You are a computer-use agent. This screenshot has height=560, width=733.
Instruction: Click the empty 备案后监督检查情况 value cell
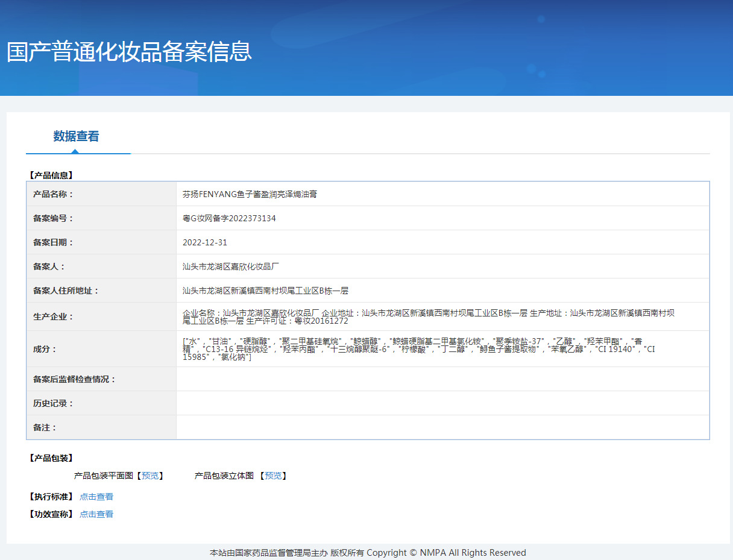pyautogui.click(x=442, y=379)
